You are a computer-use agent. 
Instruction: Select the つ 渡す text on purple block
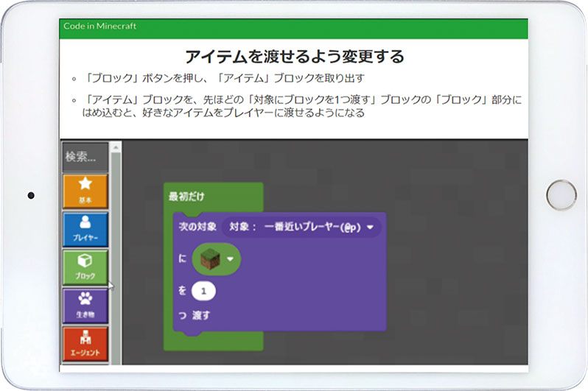point(195,315)
